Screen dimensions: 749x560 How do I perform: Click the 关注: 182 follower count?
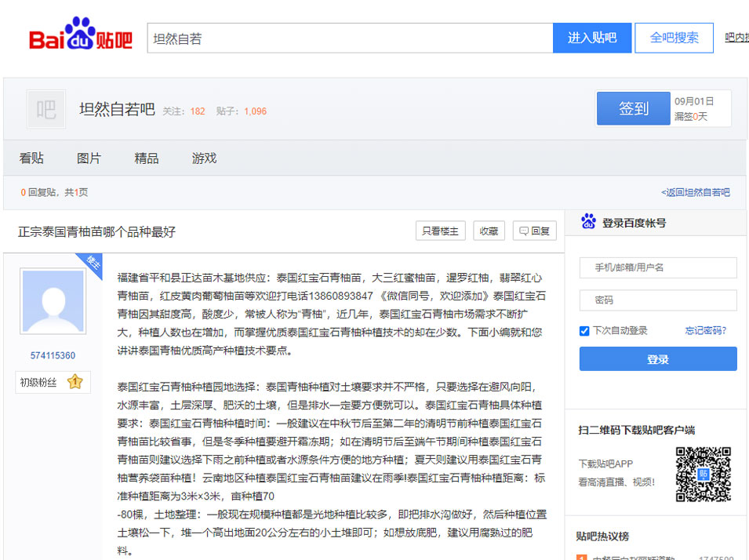coord(184,111)
